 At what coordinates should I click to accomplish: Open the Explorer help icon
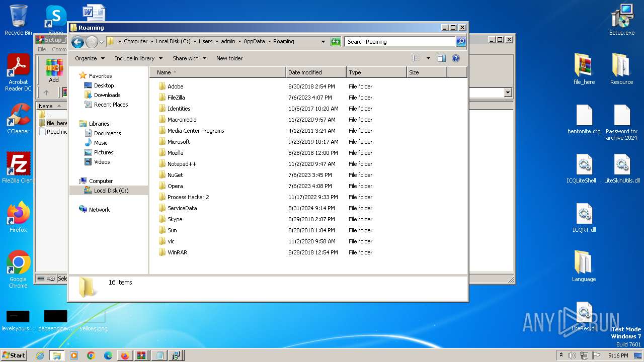pos(456,58)
